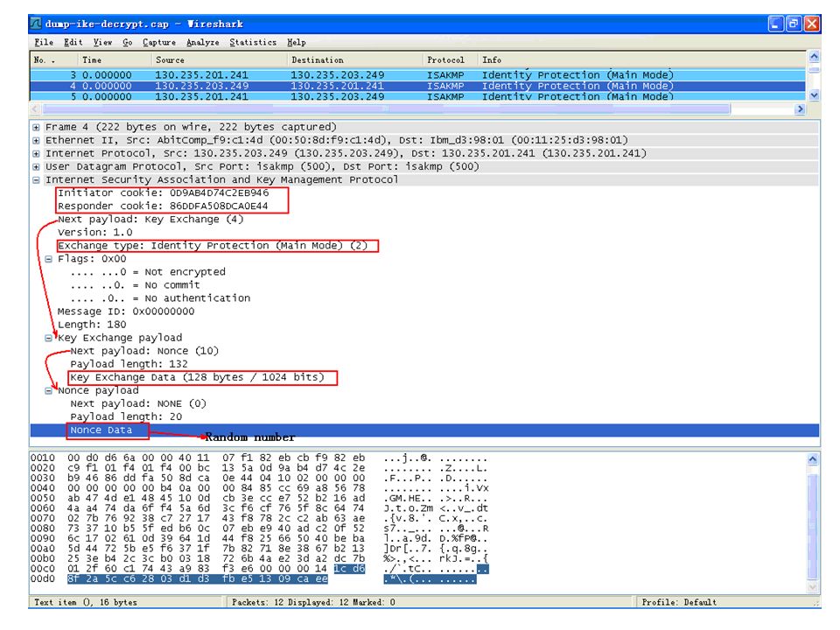Screen dimensions: 840x630
Task: Collapse the Internet Security Association and Key Management node
Action: point(36,180)
